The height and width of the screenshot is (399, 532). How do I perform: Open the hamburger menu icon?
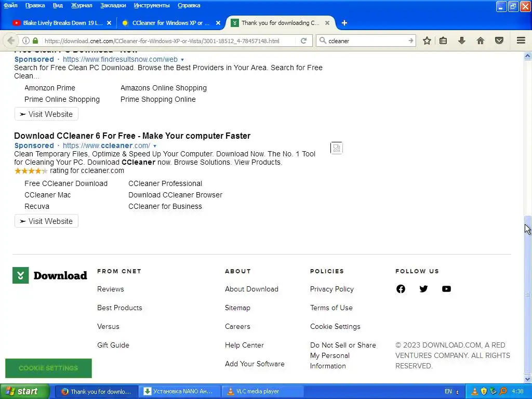click(521, 41)
